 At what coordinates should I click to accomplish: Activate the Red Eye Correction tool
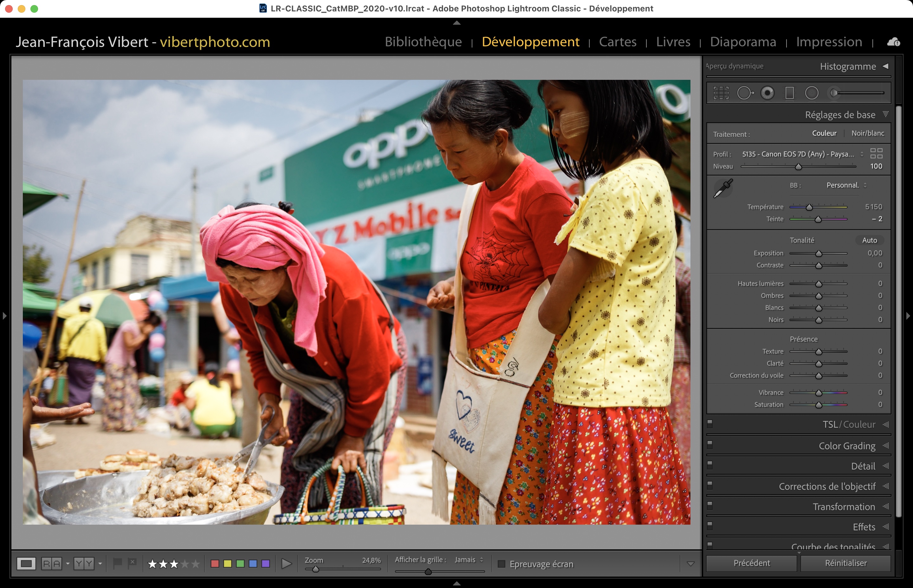point(767,93)
